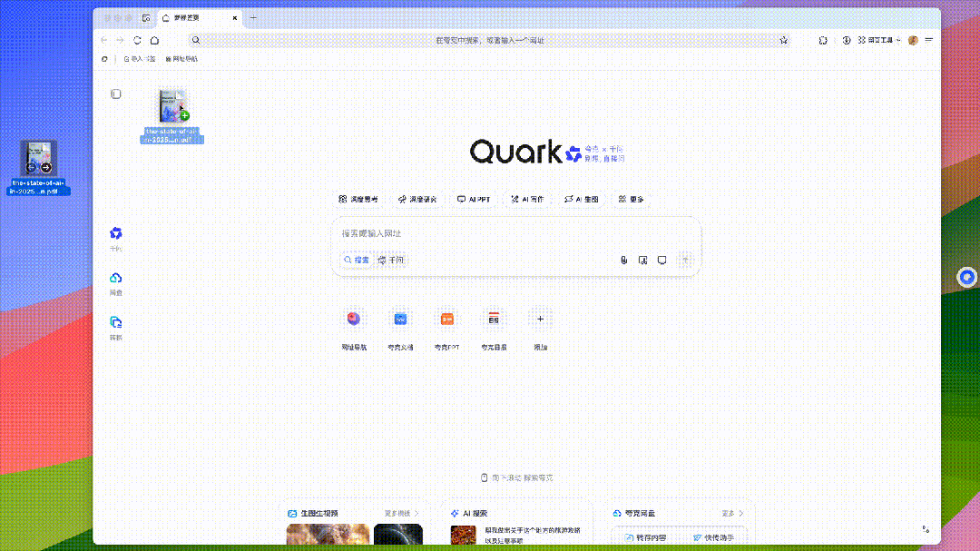The width and height of the screenshot is (980, 551).
Task: Launch the AI 写作 writing tool
Action: click(528, 199)
